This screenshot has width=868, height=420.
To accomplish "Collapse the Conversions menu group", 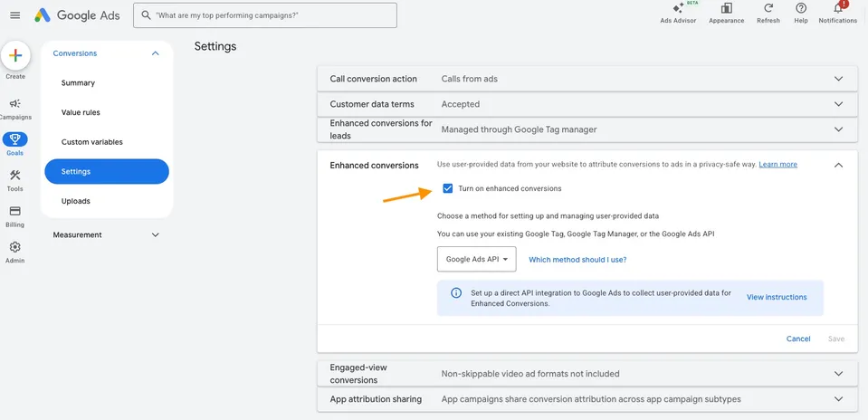I will click(156, 53).
